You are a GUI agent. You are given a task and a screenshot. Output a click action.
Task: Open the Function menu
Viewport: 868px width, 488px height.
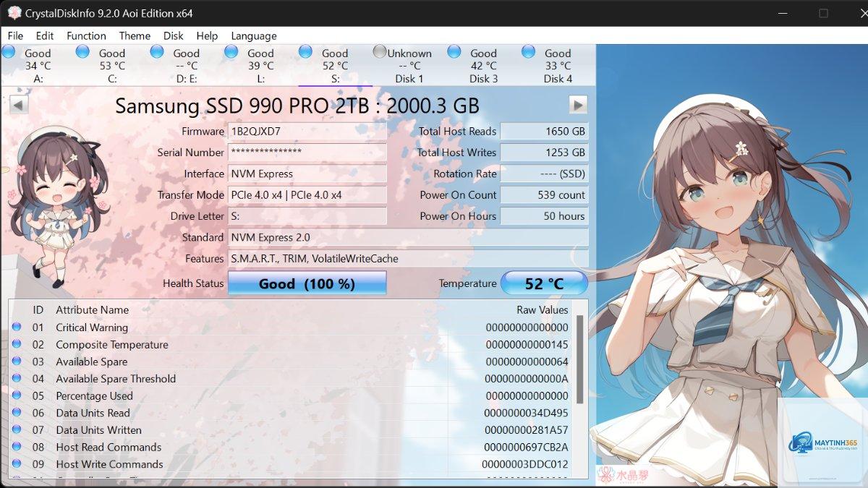86,35
